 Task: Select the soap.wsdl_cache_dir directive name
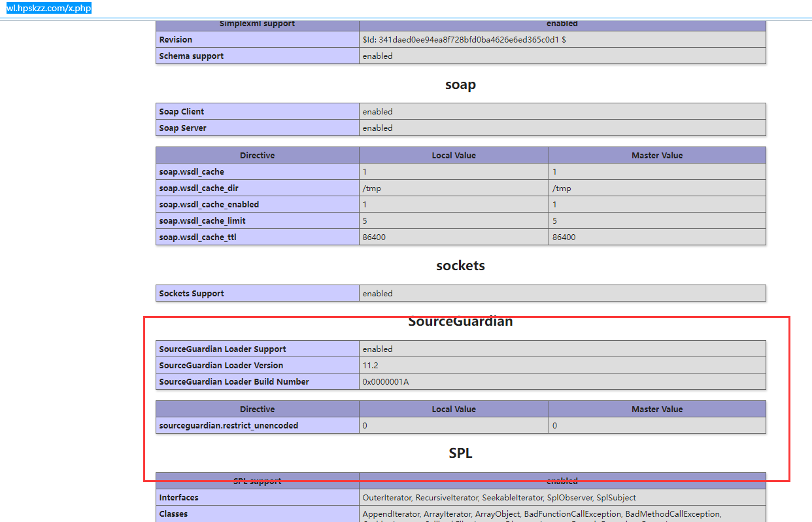tap(199, 188)
